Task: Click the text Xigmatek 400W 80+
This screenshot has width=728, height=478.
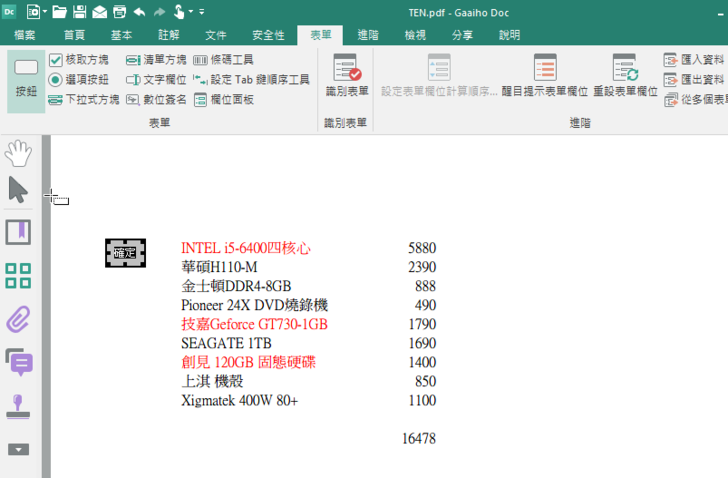Action: pos(240,400)
